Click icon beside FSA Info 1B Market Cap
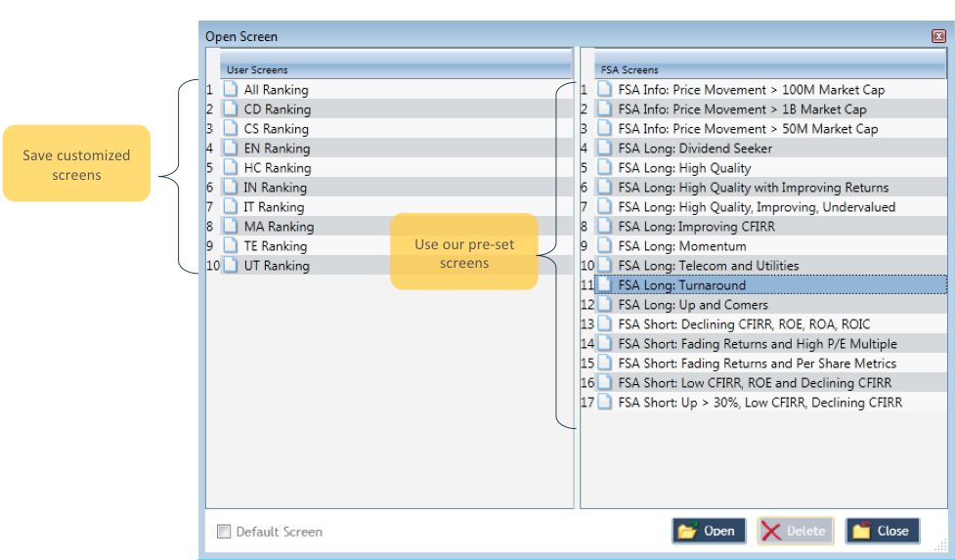 coord(604,108)
